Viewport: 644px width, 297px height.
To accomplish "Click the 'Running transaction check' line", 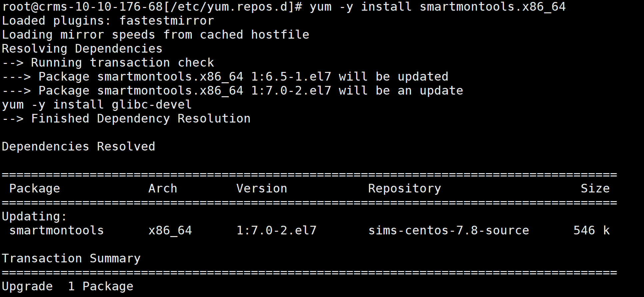I will (x=108, y=63).
